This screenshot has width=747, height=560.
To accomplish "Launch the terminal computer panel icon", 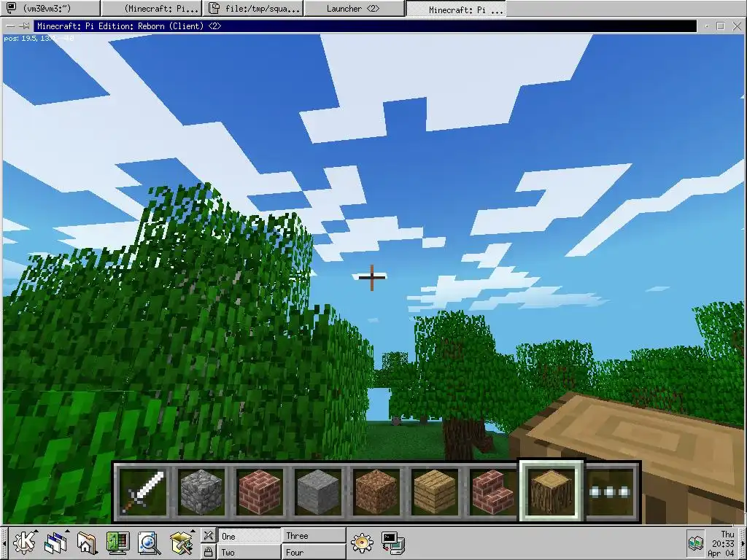I will [393, 542].
